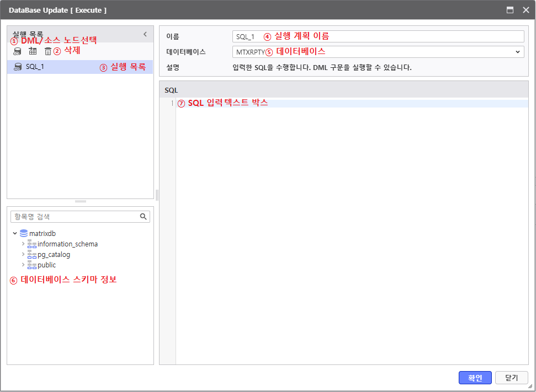Click the matrixdb database icon
Image resolution: width=536 pixels, height=392 pixels.
pos(24,233)
